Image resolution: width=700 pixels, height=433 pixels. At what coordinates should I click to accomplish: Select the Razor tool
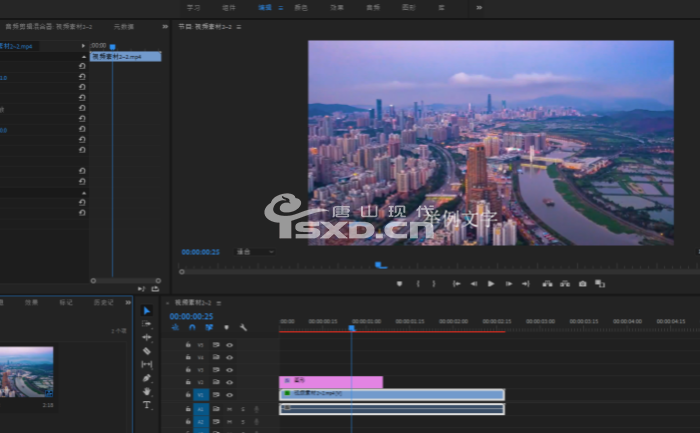point(146,351)
